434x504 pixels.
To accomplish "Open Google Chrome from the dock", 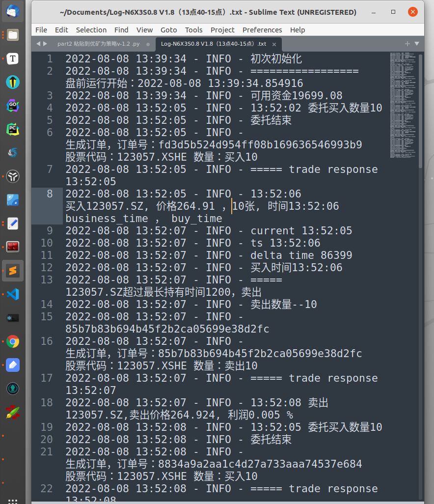I will (13, 341).
